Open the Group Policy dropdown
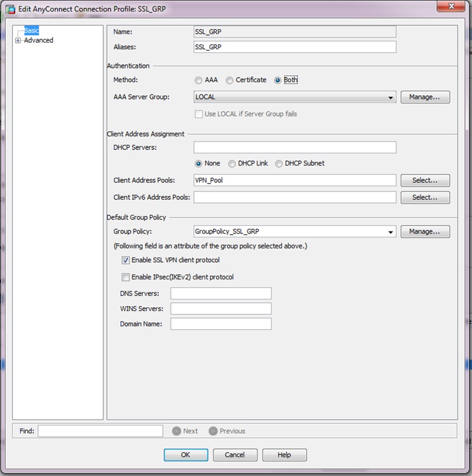Viewport: 472px width, 476px height. [391, 232]
